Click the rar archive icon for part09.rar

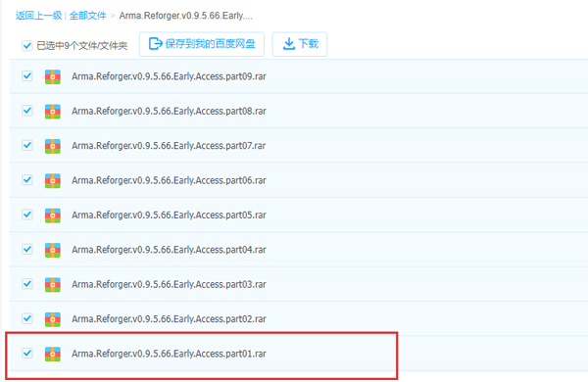53,76
